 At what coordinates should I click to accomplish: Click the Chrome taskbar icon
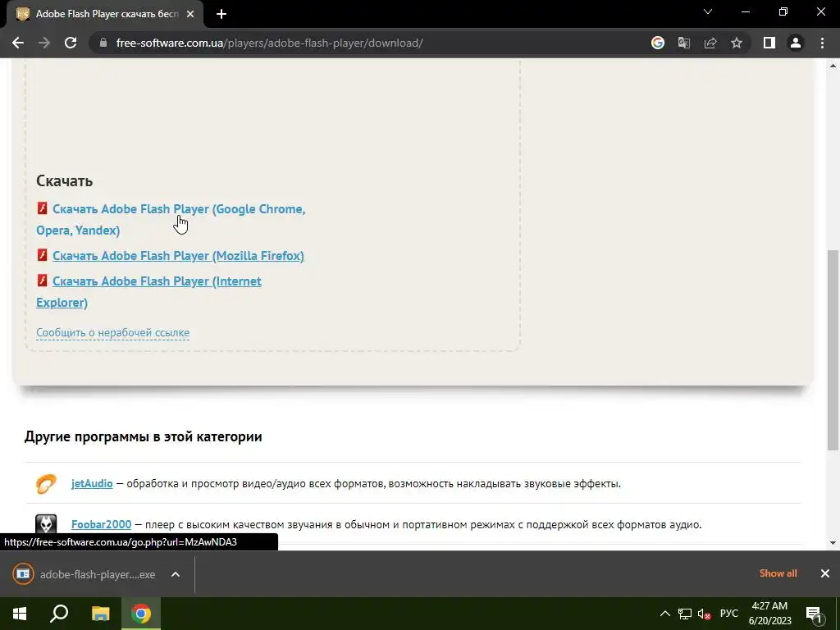(141, 614)
